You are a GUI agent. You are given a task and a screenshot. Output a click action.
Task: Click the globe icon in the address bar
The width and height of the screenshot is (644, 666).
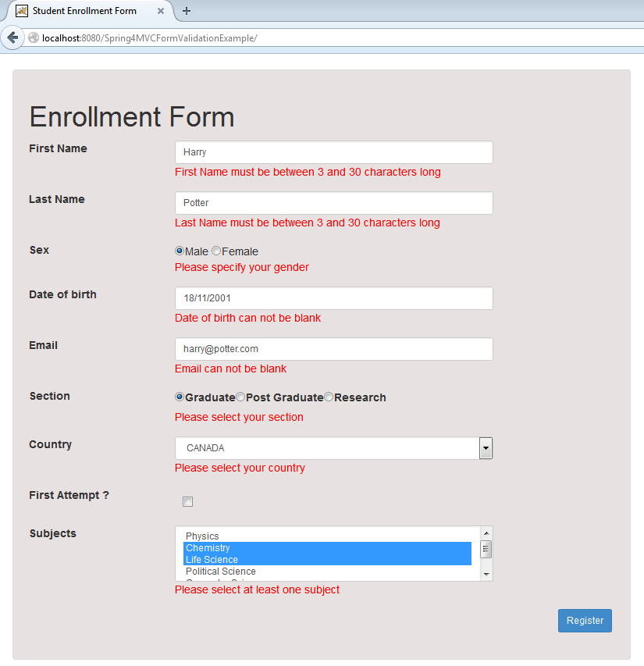pyautogui.click(x=32, y=37)
